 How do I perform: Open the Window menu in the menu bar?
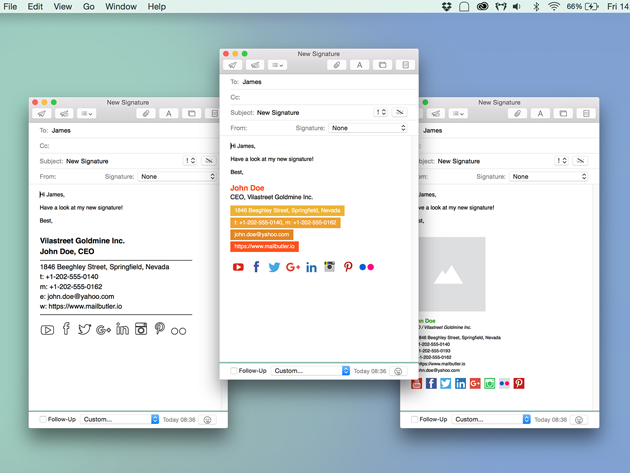tap(121, 7)
